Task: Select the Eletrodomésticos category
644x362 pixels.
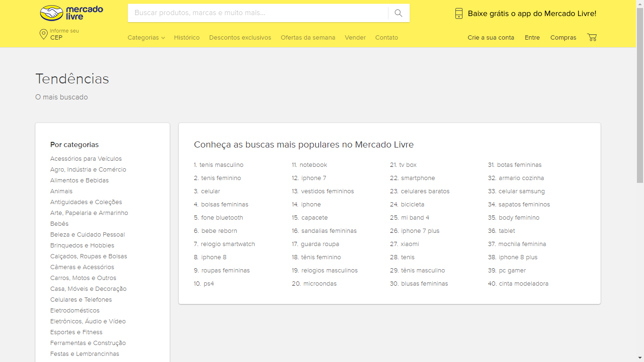Action: click(75, 311)
